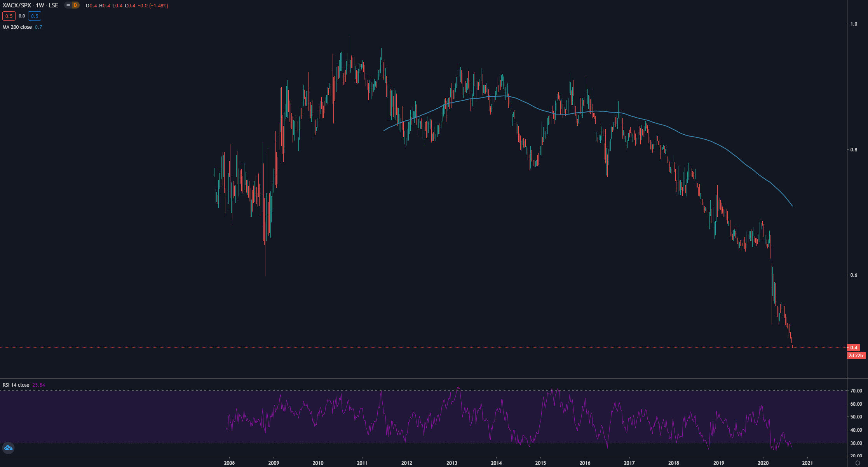This screenshot has width=868, height=467.
Task: Click the red 0.5 sell button
Action: click(x=9, y=16)
